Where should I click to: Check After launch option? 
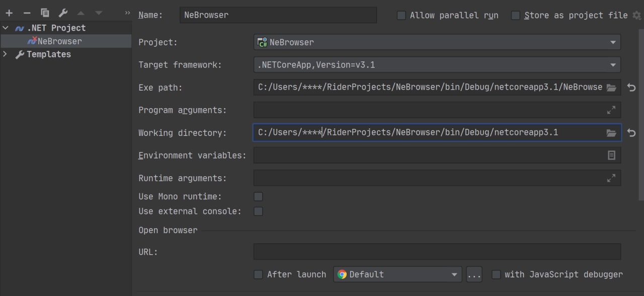[258, 274]
